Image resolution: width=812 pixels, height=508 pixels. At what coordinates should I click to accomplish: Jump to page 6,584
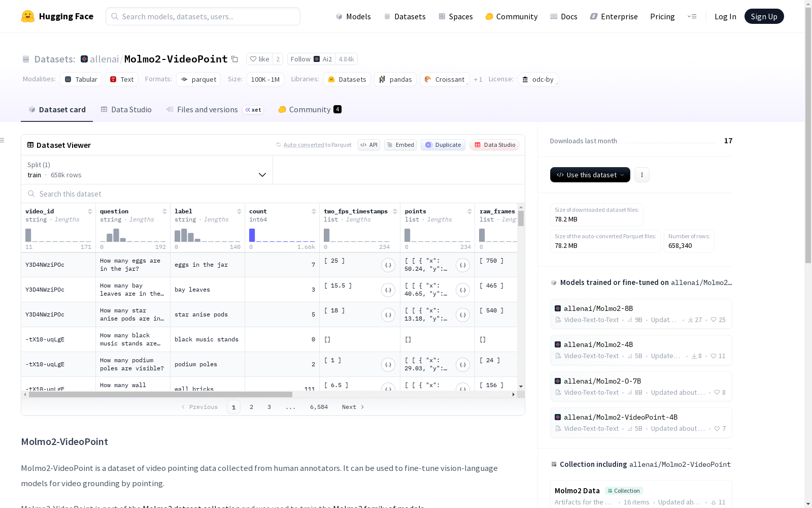319,407
